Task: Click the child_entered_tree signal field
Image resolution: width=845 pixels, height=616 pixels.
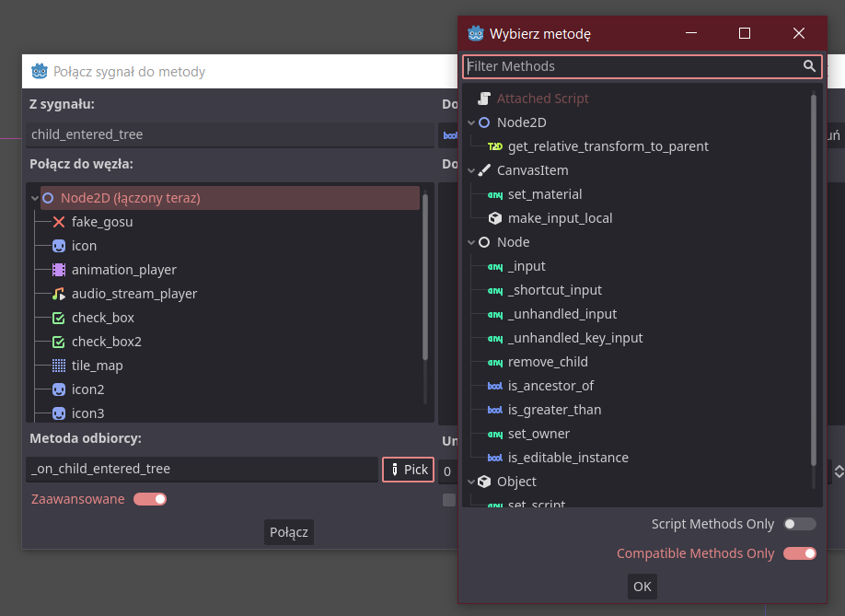Action: (230, 134)
